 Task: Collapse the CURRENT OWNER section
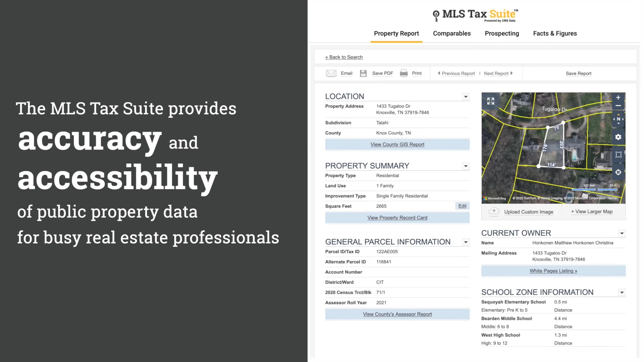[622, 233]
